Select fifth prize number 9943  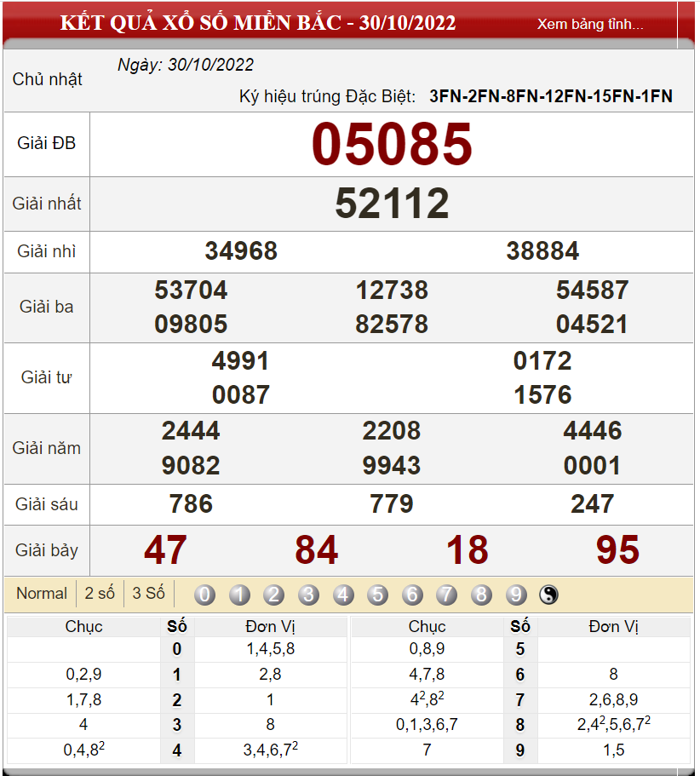click(x=392, y=466)
